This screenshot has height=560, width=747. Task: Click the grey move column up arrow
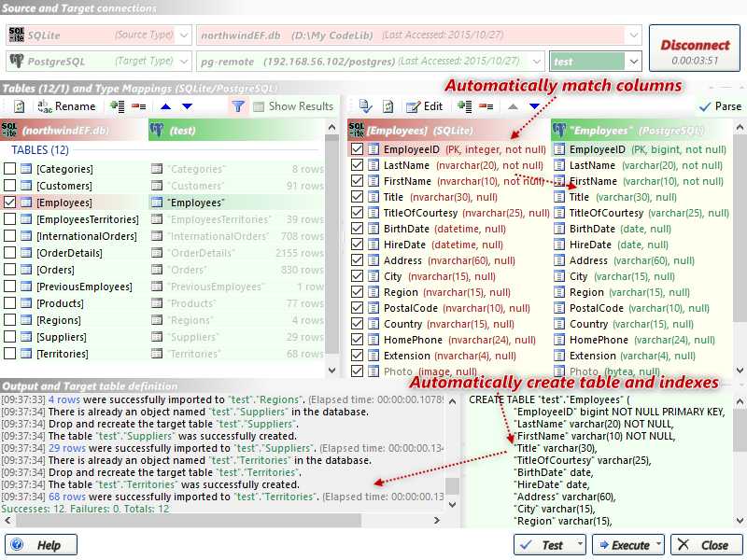(513, 106)
